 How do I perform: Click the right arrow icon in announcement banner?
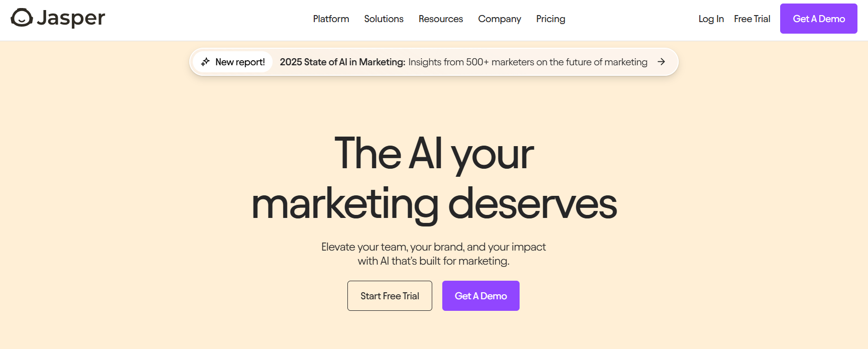661,62
